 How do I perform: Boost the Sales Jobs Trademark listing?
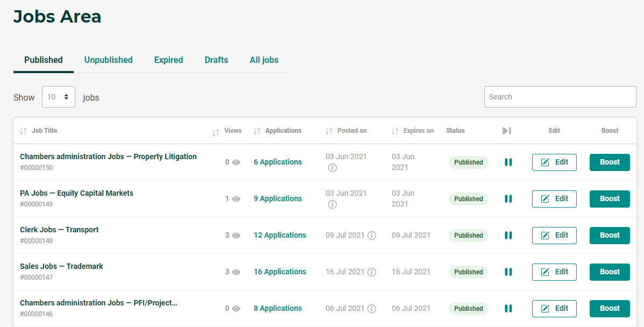tap(610, 272)
